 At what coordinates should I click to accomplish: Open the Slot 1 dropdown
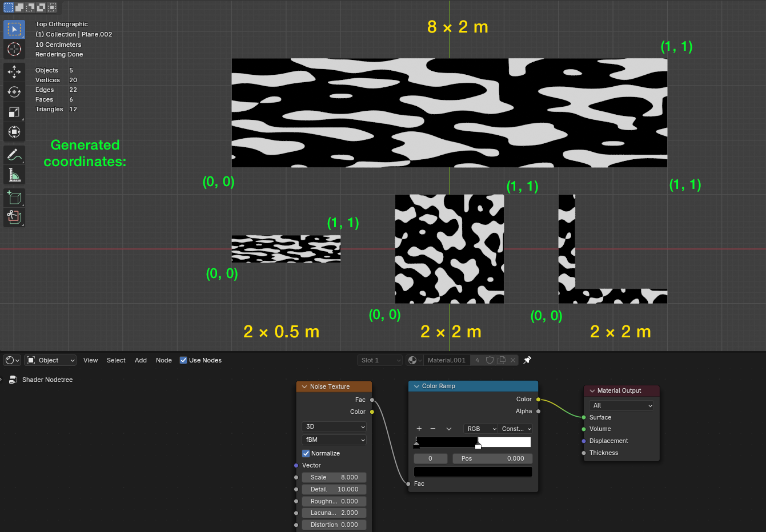point(380,360)
